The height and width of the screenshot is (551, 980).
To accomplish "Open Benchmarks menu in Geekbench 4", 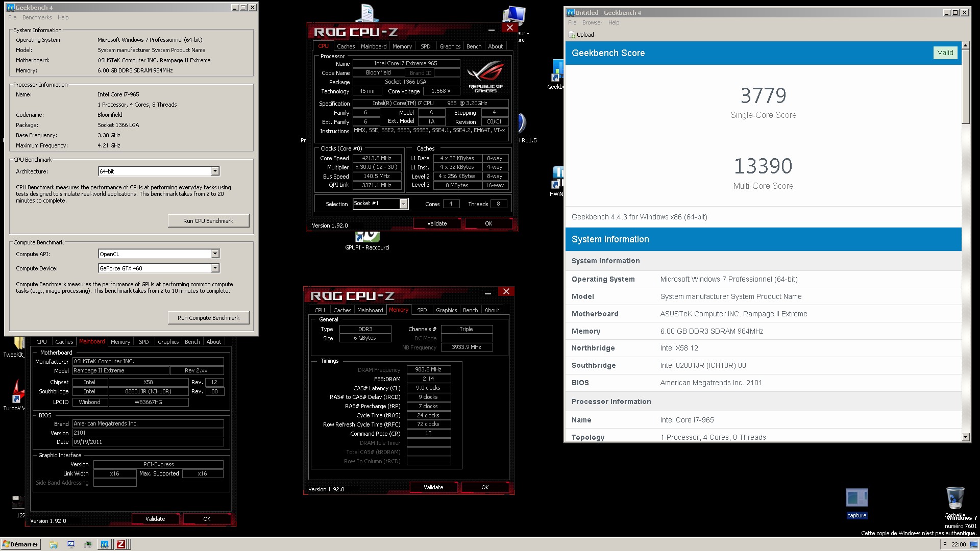I will pyautogui.click(x=37, y=17).
